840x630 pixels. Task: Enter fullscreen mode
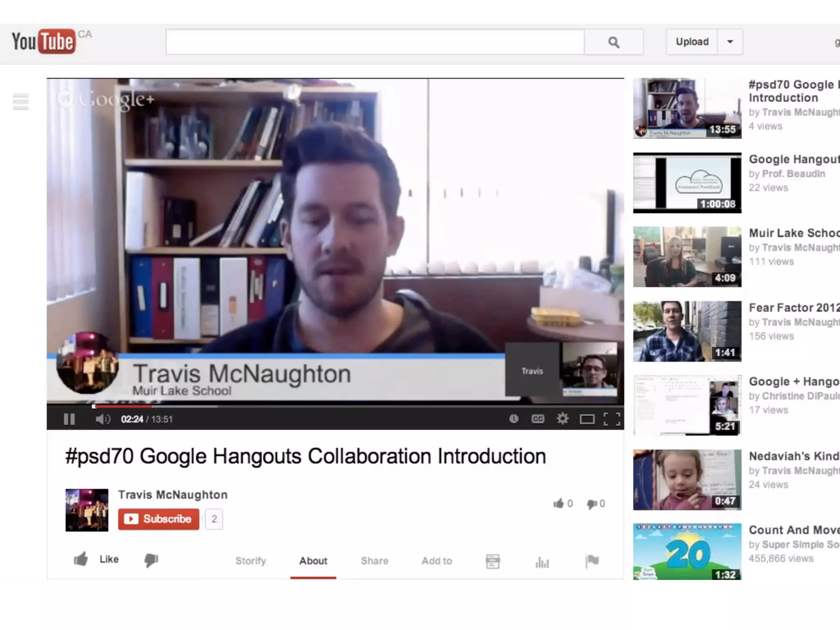pos(612,419)
